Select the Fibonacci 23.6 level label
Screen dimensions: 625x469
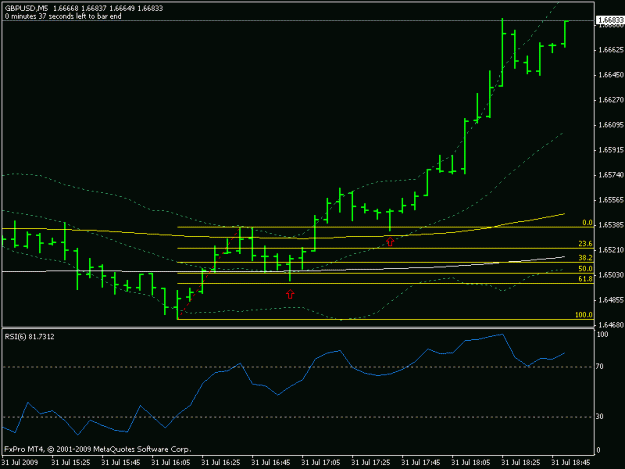(x=585, y=243)
